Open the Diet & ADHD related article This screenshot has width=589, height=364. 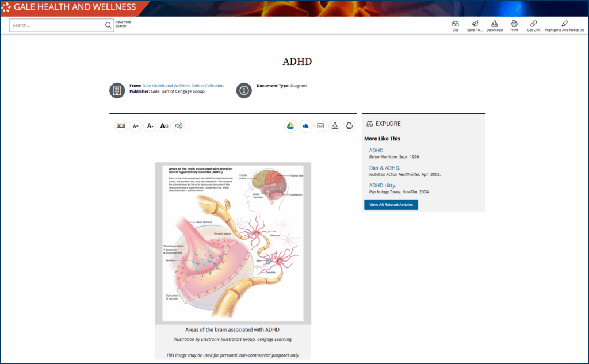[x=384, y=168]
